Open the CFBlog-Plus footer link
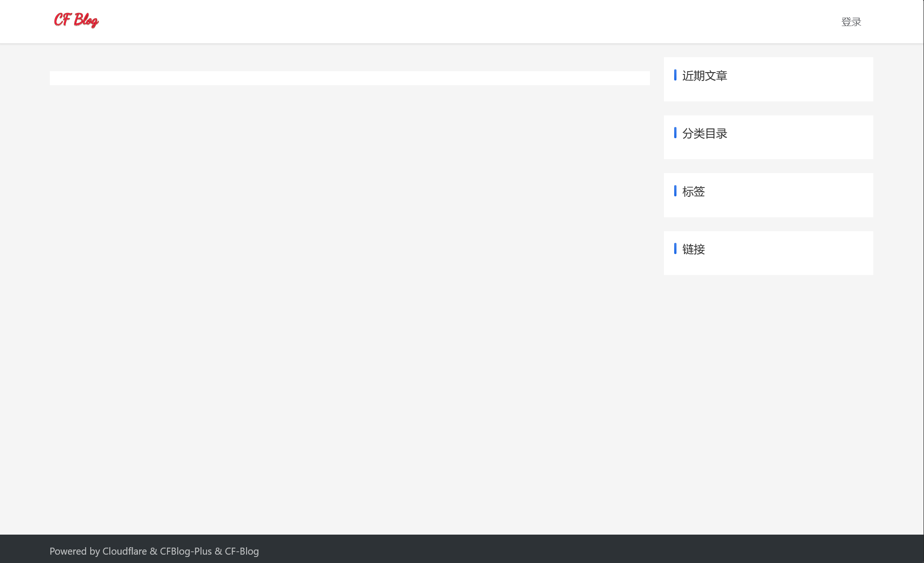Screen dimensions: 924x563 (x=186, y=551)
